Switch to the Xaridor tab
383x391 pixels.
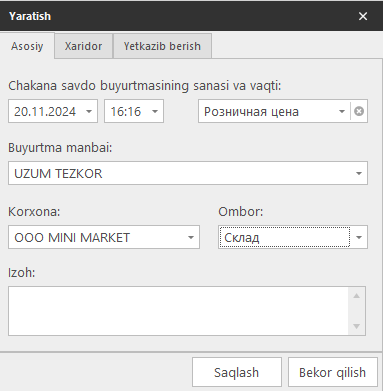pyautogui.click(x=83, y=46)
